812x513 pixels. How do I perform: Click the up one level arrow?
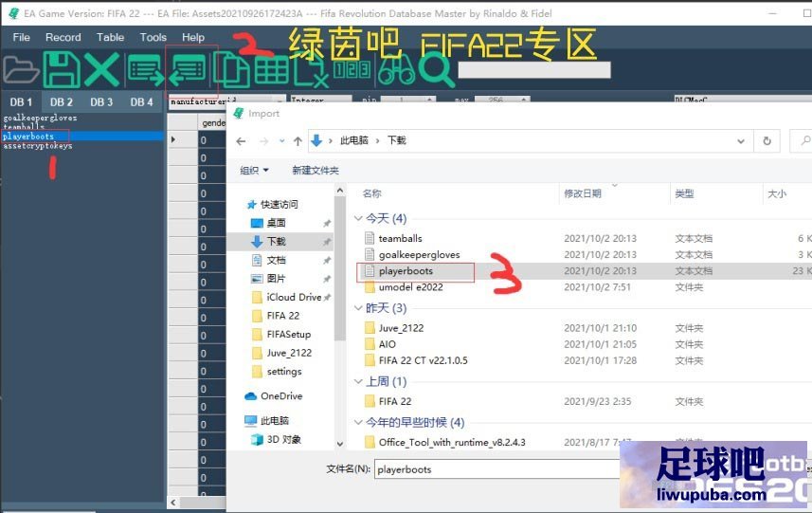pos(298,141)
